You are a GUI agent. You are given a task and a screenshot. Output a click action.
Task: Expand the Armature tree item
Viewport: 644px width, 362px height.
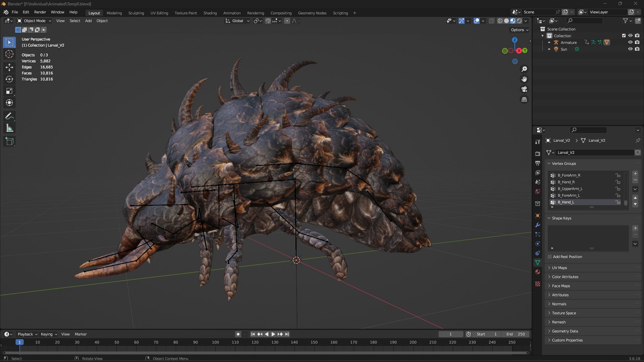pos(549,43)
